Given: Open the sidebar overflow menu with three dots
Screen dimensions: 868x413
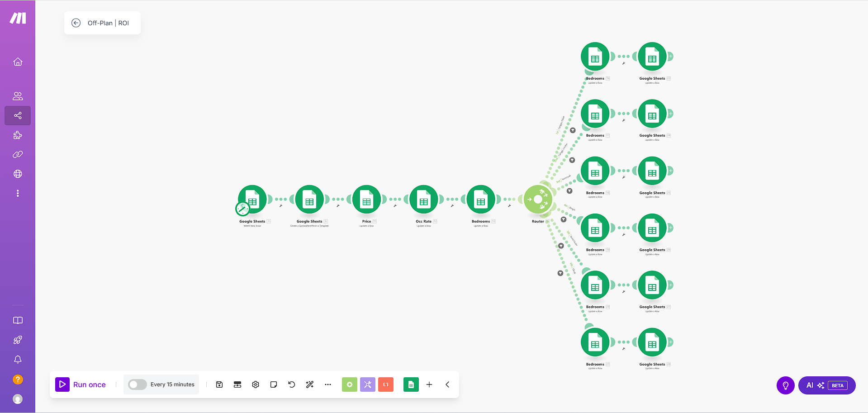Looking at the screenshot, I should pos(18,193).
